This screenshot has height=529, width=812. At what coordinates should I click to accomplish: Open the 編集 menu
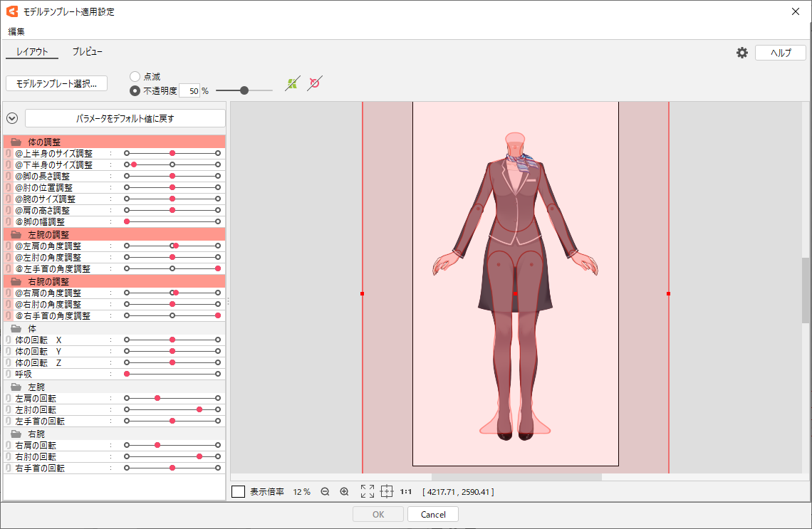click(16, 31)
